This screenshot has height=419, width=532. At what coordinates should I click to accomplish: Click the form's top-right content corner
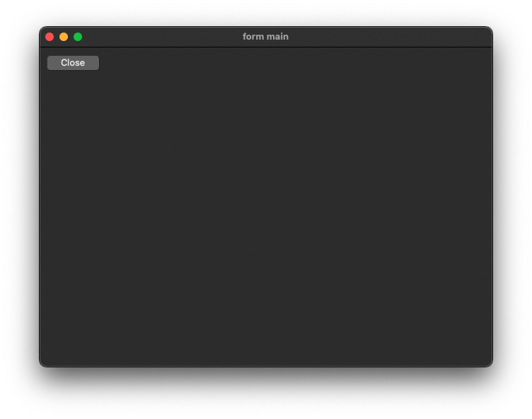tap(487, 52)
